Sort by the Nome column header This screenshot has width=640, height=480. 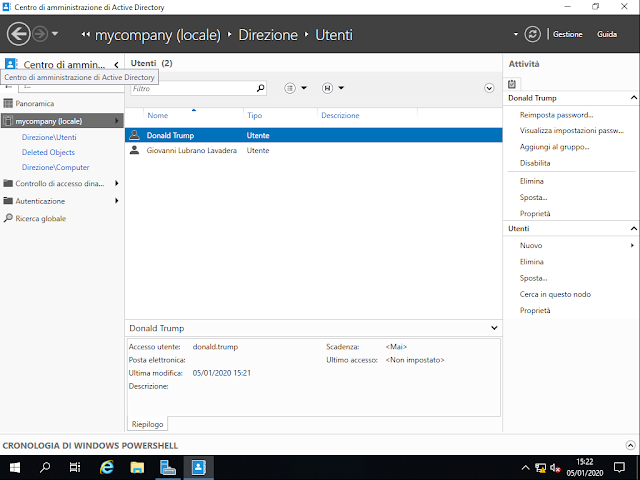click(x=158, y=116)
